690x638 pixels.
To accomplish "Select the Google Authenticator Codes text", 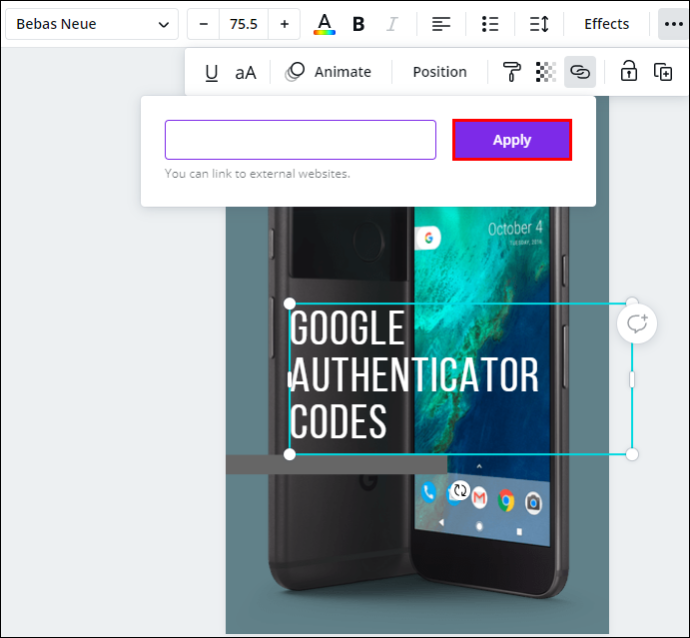I will (x=414, y=374).
